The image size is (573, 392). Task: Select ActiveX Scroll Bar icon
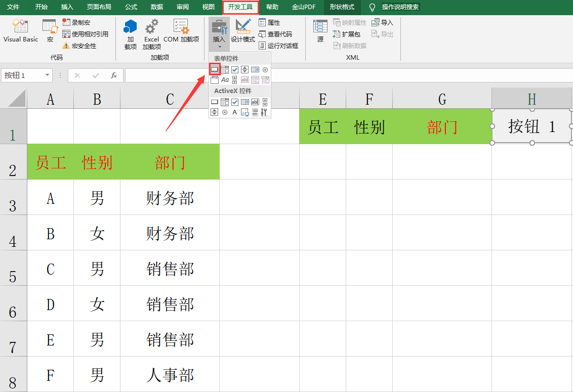(265, 102)
